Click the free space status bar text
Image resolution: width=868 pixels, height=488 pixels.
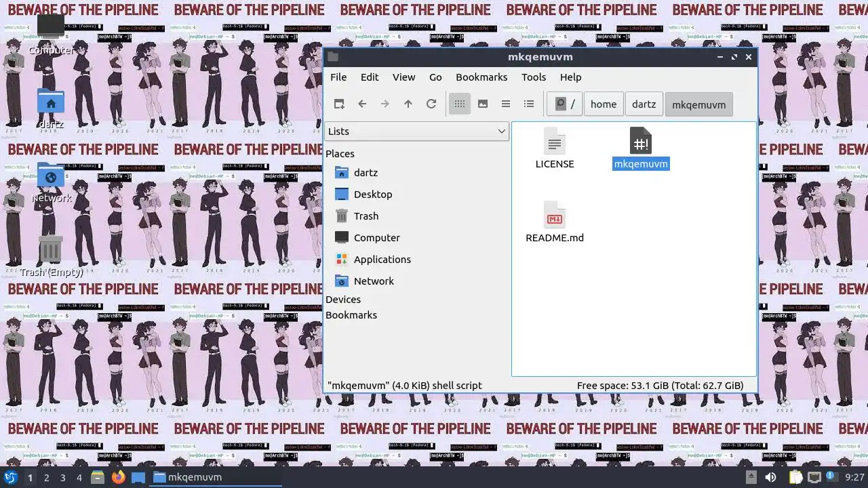coord(660,386)
